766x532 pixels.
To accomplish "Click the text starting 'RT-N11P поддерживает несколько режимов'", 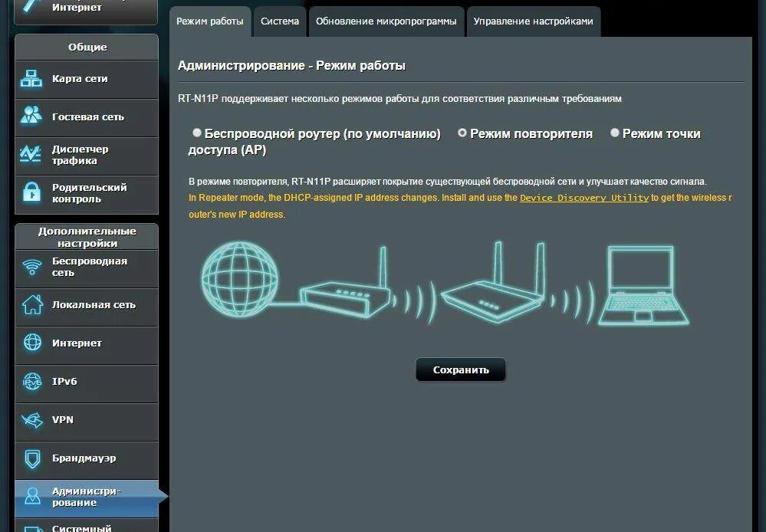I will [399, 99].
